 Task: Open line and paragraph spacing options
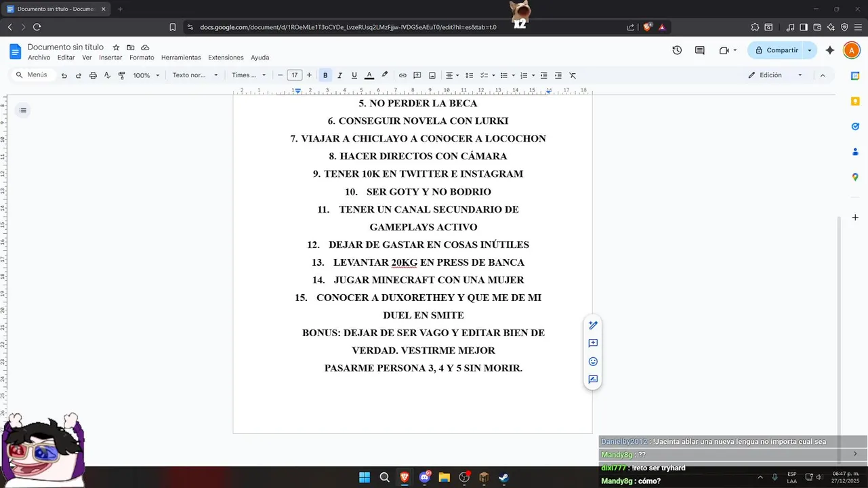pyautogui.click(x=469, y=75)
